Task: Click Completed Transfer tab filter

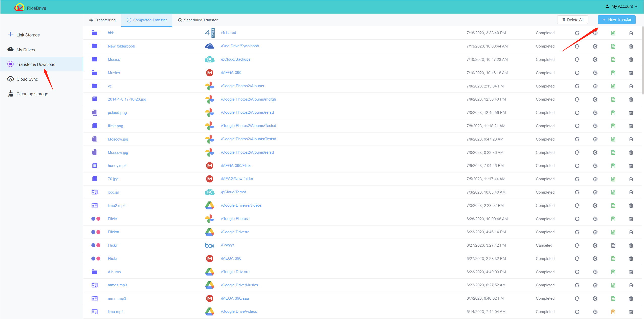Action: click(147, 20)
